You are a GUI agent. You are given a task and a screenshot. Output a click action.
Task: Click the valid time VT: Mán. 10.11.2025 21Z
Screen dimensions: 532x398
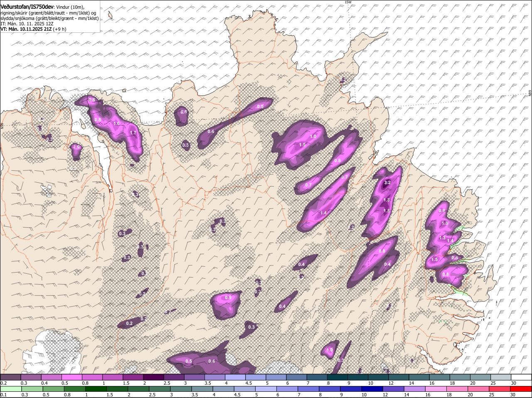coord(26,29)
